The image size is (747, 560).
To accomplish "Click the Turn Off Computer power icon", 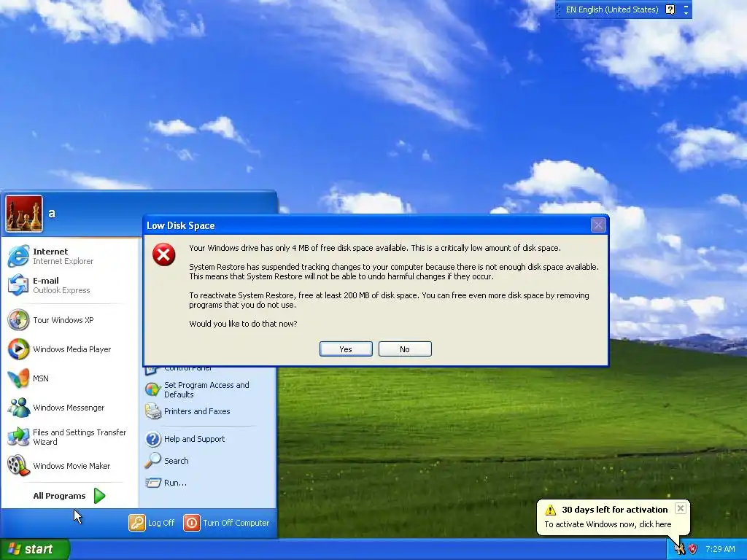I will (192, 523).
